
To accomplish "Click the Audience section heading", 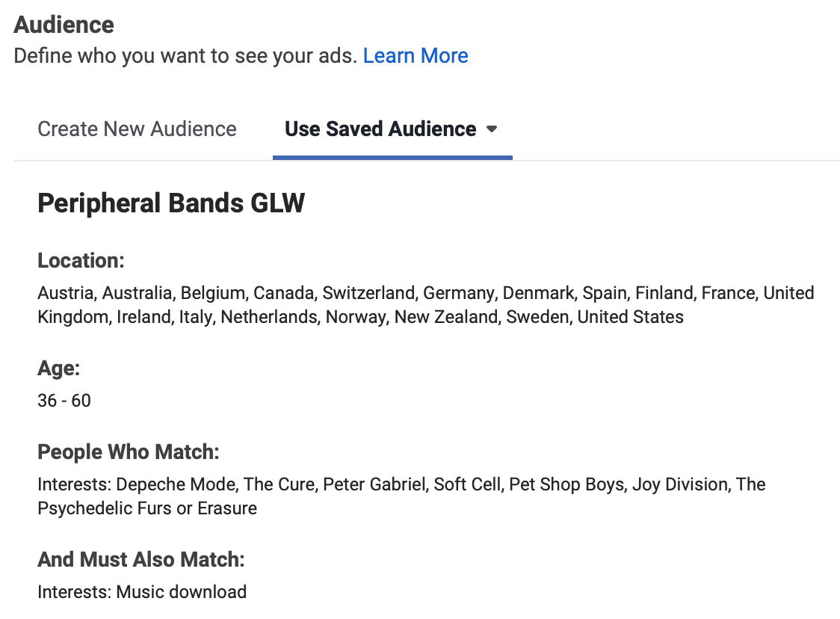I will [64, 25].
